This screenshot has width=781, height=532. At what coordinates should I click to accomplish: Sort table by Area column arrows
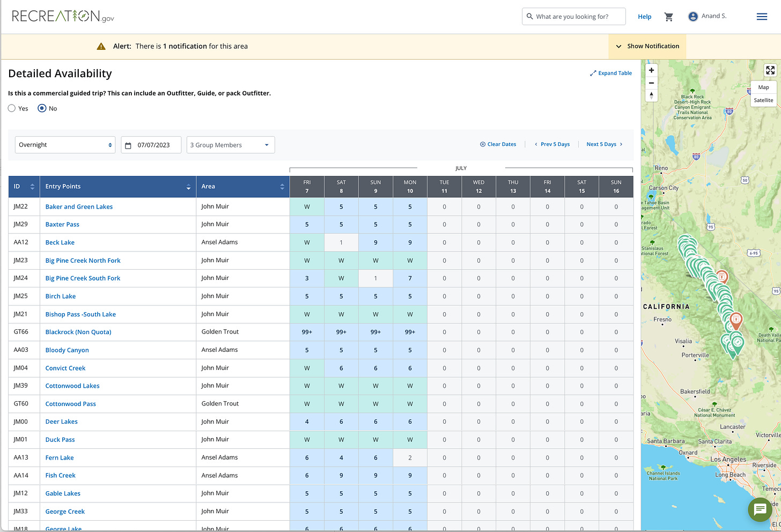click(282, 187)
